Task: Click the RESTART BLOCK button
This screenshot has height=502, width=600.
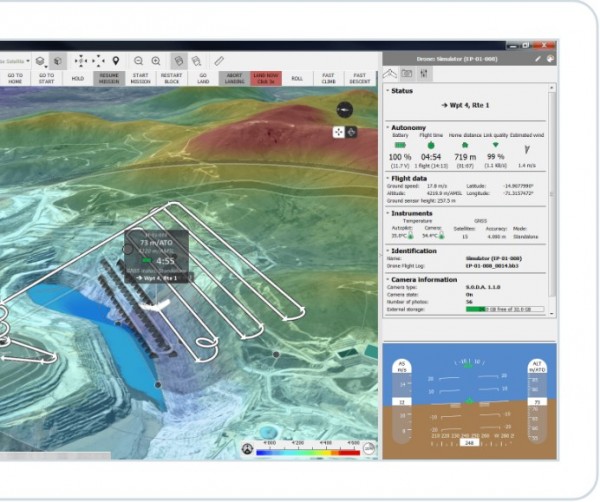Action: 171,78
